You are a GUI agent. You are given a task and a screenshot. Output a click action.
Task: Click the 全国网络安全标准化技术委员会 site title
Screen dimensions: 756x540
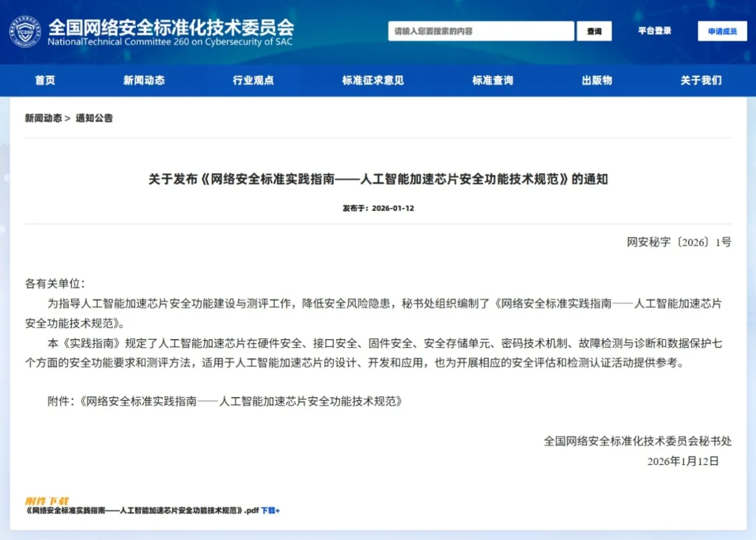click(170, 28)
